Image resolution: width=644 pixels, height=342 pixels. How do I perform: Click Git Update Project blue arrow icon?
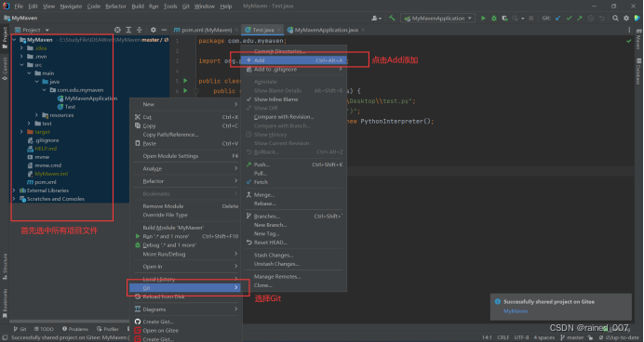pos(557,18)
